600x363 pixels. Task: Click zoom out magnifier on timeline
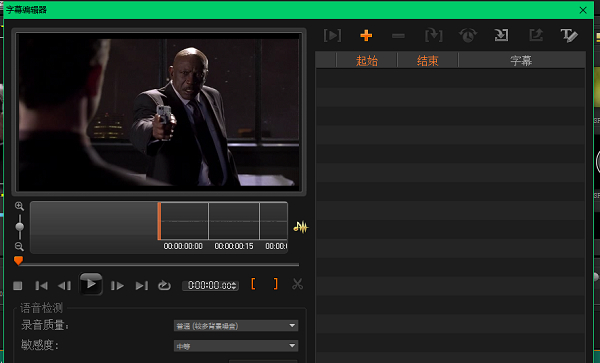coord(19,247)
